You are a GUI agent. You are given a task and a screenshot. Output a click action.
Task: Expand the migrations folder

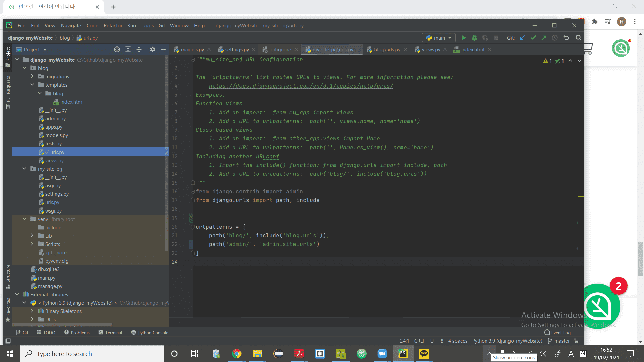point(32,76)
